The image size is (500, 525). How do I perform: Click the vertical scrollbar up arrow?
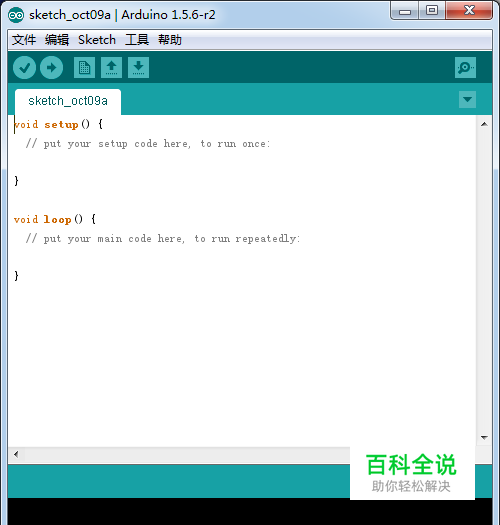484,124
